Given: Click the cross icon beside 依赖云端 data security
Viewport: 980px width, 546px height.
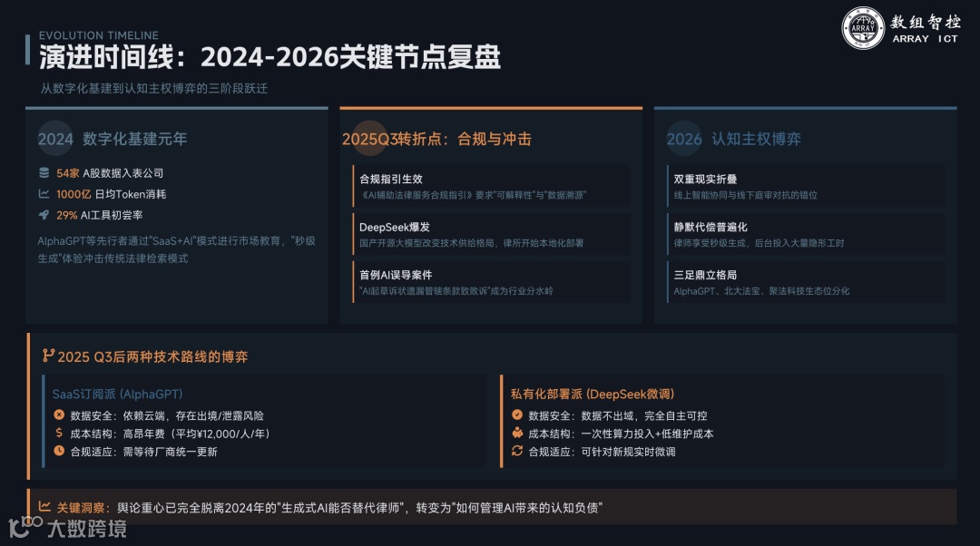Looking at the screenshot, I should click(x=59, y=414).
